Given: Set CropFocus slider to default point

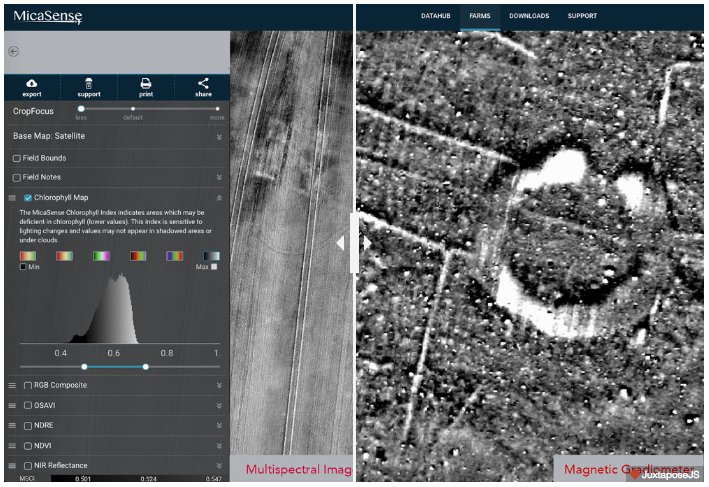Looking at the screenshot, I should [x=132, y=109].
